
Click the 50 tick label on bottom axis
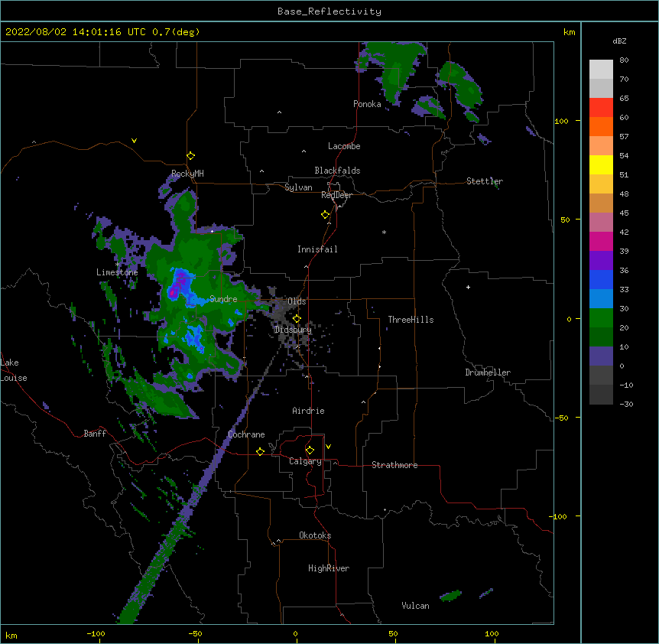[392, 633]
